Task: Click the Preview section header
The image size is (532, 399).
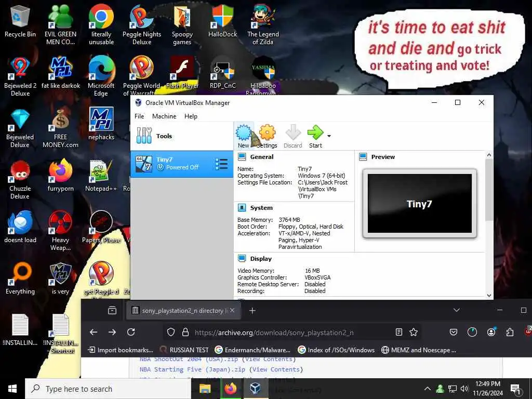Action: click(x=383, y=157)
